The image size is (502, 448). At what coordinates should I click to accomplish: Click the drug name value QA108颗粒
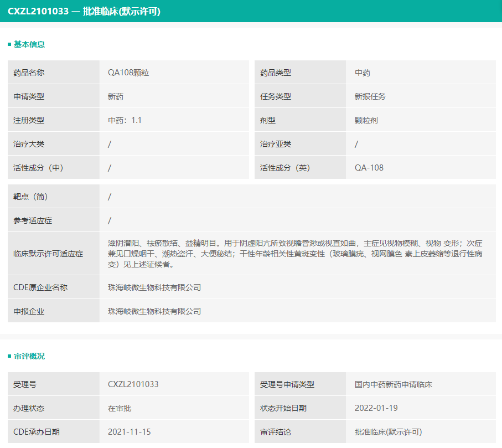[x=128, y=73]
